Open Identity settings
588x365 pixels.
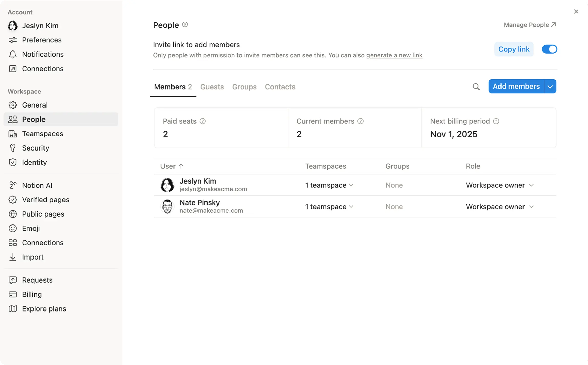pos(34,162)
